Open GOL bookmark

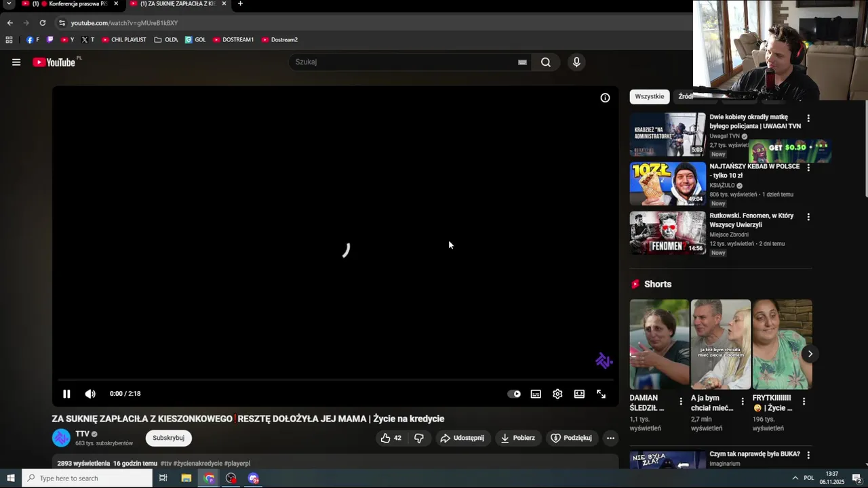pos(195,40)
